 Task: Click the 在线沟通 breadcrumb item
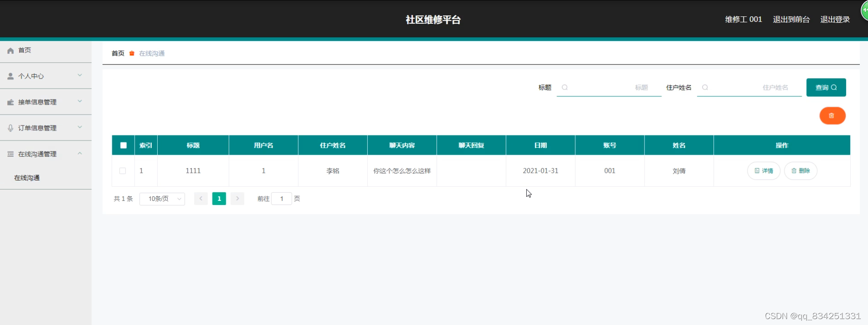(152, 53)
